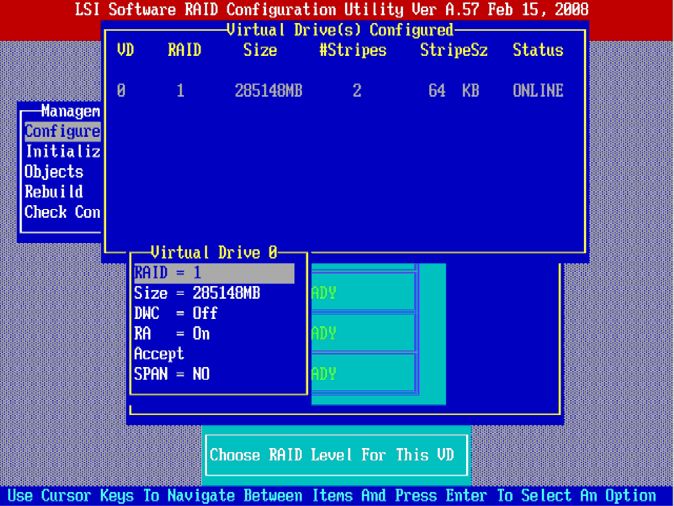Viewport: 674px width, 506px height.
Task: Click the Choose RAID Level For This VD hint
Action: 332,455
